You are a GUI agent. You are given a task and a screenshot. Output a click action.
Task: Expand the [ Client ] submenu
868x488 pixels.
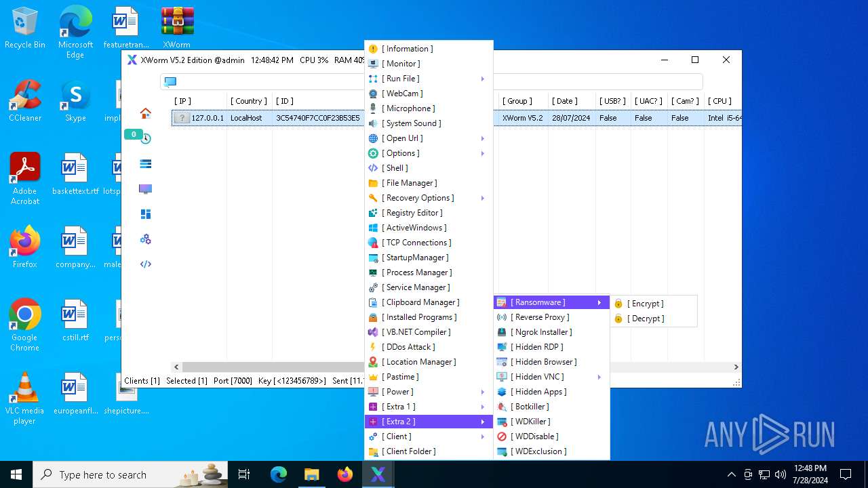point(429,436)
